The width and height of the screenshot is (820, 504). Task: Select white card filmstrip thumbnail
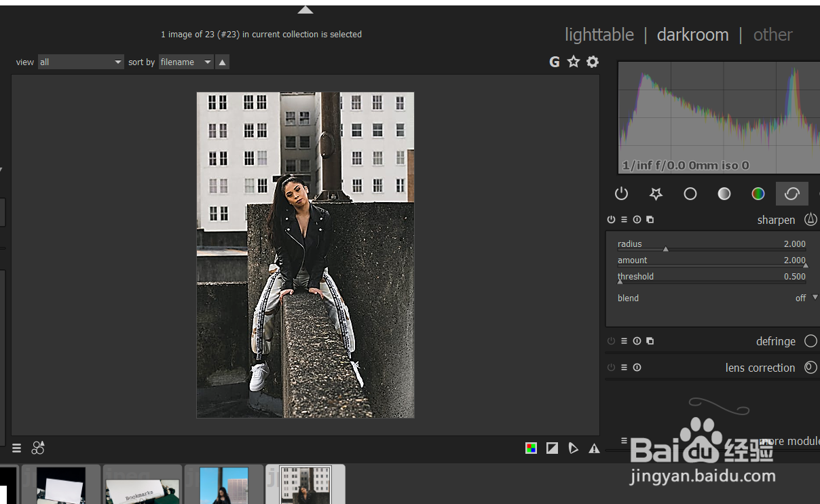[61, 484]
